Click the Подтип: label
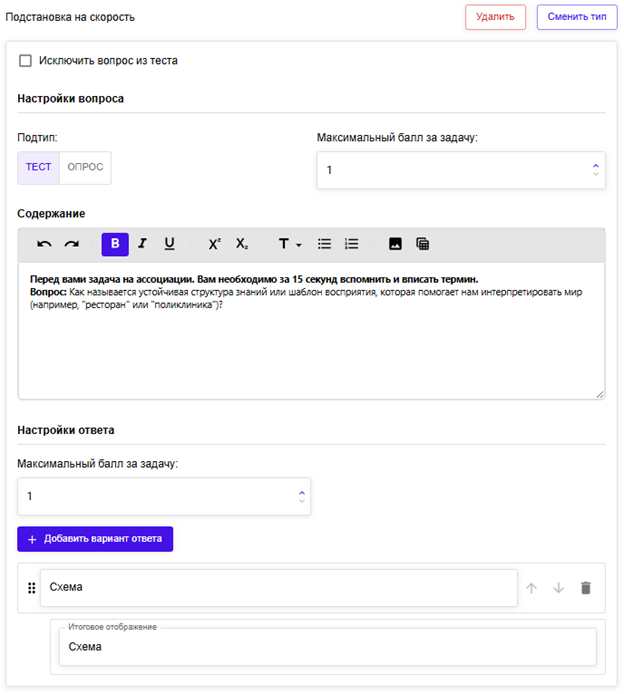This screenshot has width=624, height=694. (x=37, y=138)
